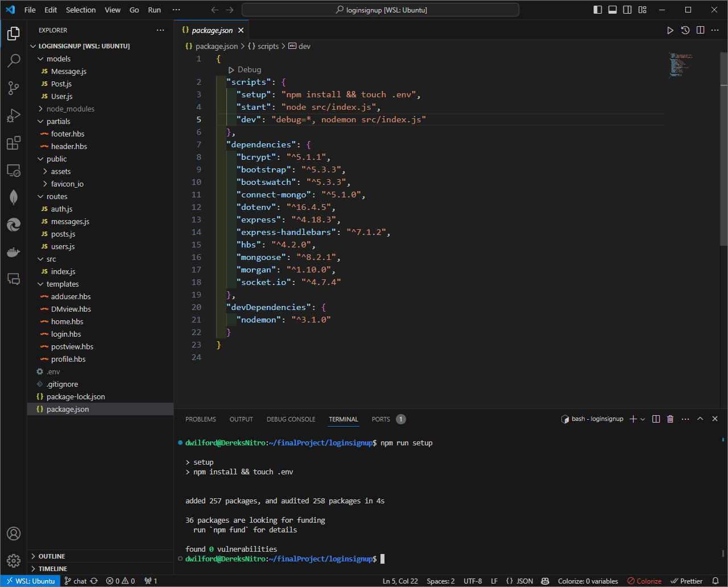728x587 pixels.
Task: Toggle Colorize in the status bar
Action: point(644,581)
